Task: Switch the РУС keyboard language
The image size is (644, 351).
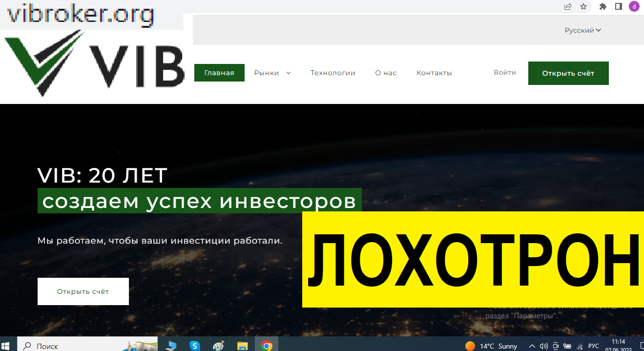Action: [x=593, y=346]
